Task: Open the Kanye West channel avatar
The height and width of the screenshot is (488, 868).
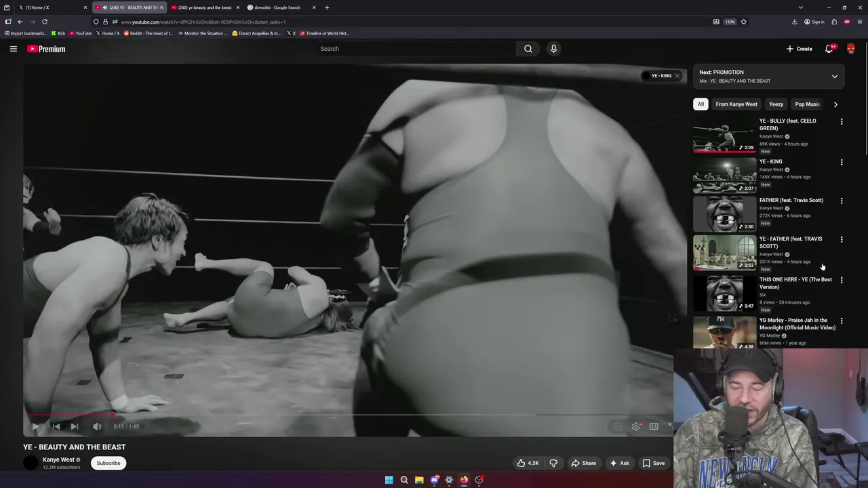Action: (x=31, y=463)
